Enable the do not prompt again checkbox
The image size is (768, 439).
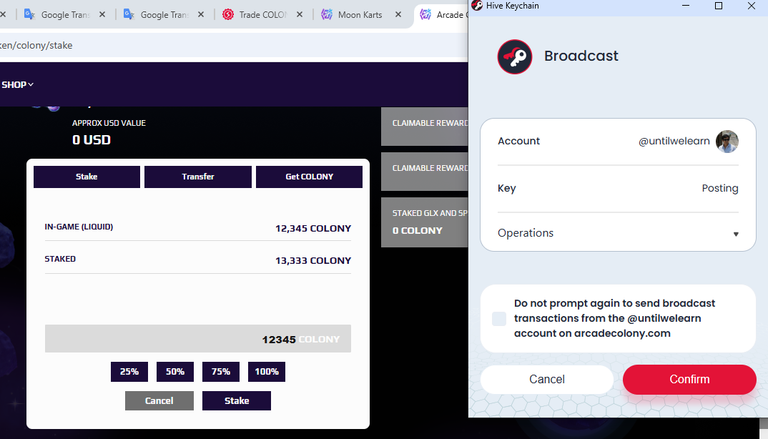coord(499,318)
